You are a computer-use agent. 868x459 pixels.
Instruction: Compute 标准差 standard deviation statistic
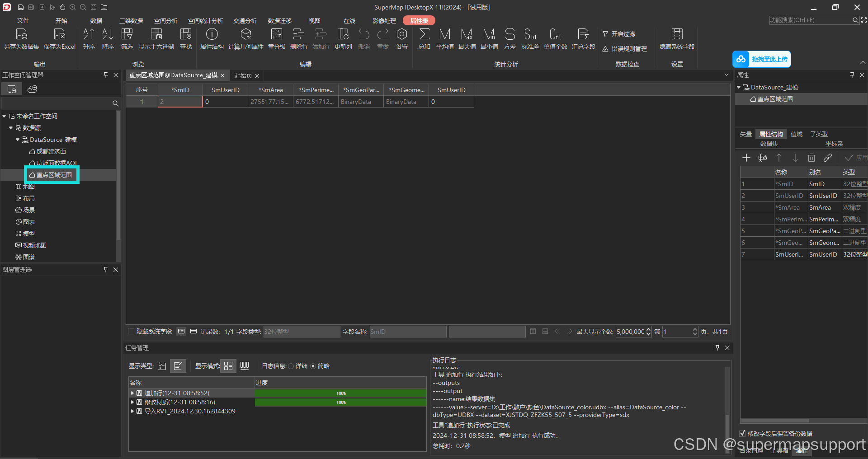[530, 34]
